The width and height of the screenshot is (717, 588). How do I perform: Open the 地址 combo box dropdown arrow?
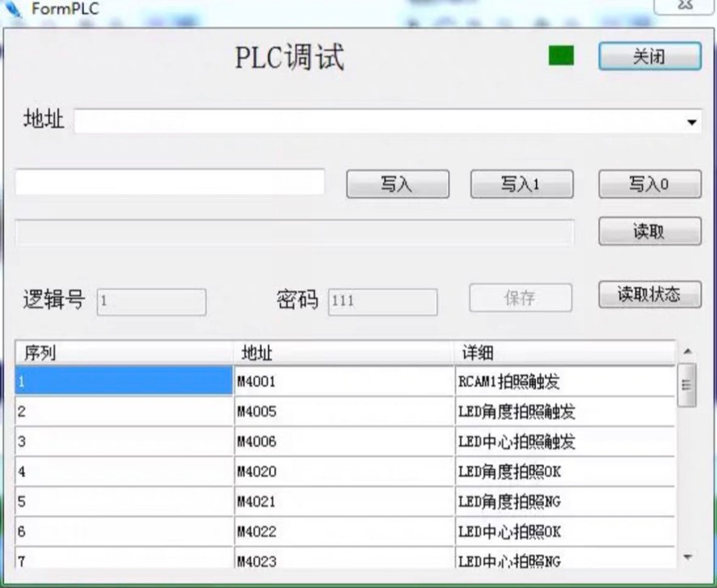691,122
